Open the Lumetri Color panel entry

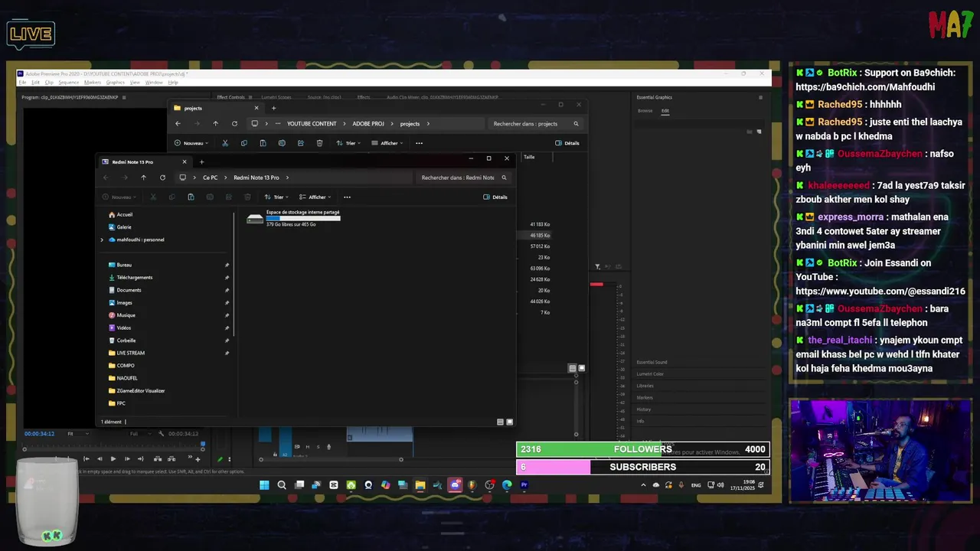650,374
